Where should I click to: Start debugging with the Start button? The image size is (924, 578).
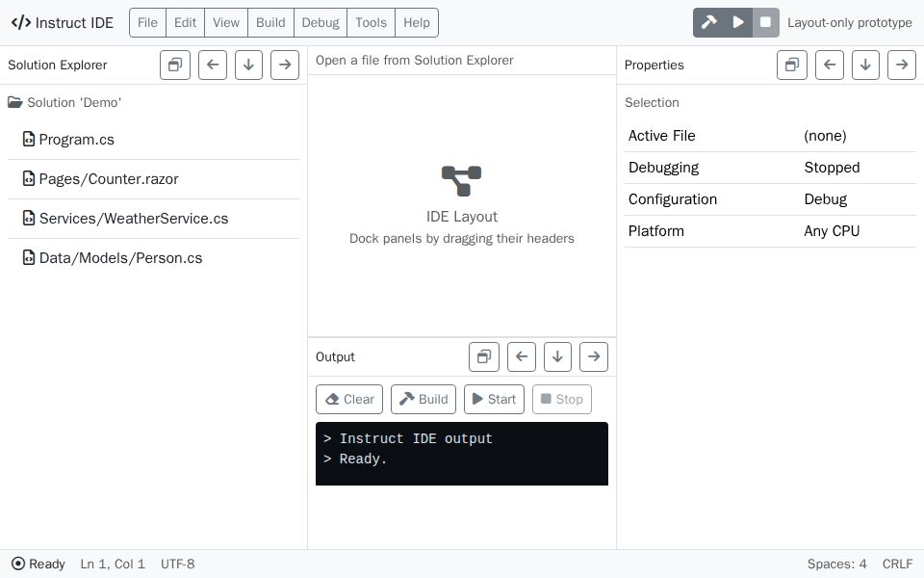pyautogui.click(x=494, y=399)
